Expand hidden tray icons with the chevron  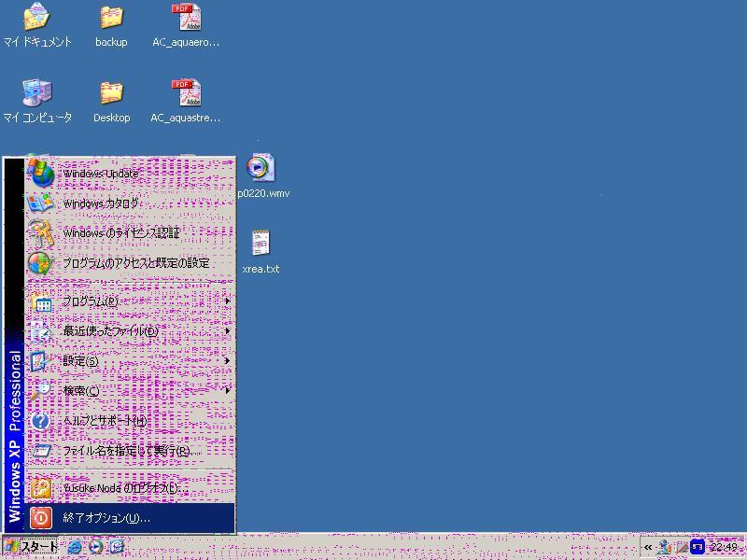pyautogui.click(x=648, y=547)
